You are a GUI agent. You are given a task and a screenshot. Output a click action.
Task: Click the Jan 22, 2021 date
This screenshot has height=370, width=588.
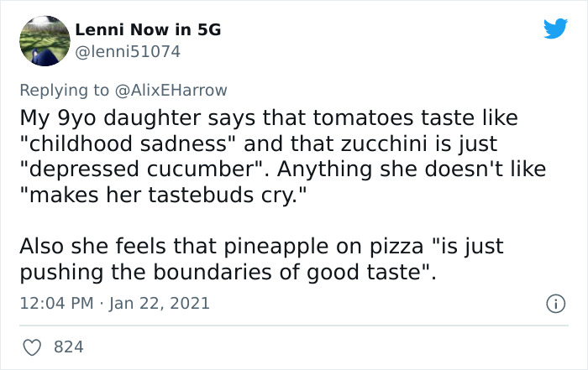(161, 302)
